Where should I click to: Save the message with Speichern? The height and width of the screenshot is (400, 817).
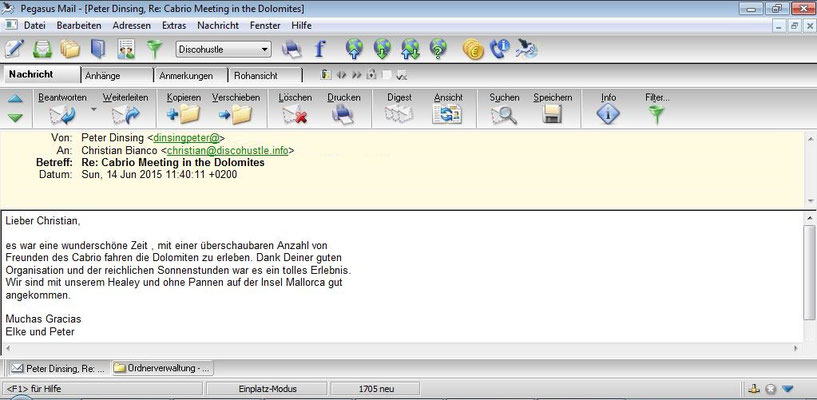click(x=552, y=109)
